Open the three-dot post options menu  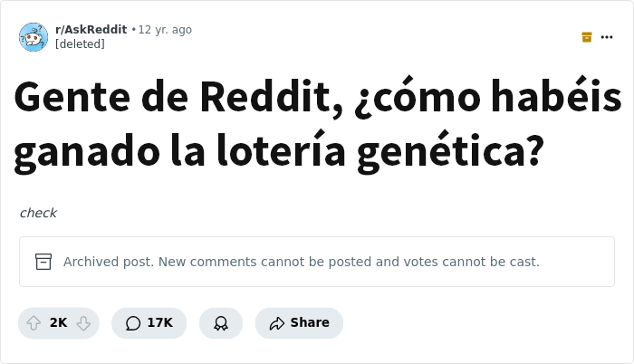coord(607,37)
